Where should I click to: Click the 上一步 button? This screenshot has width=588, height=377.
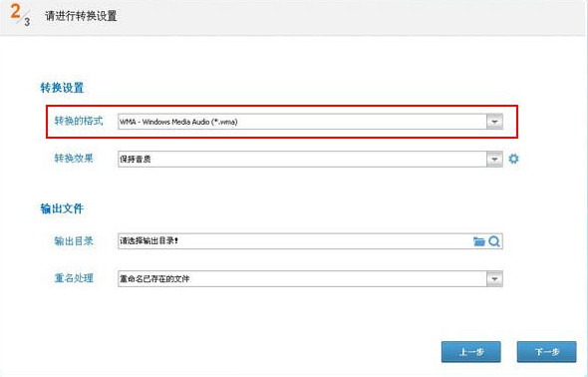coord(471,351)
